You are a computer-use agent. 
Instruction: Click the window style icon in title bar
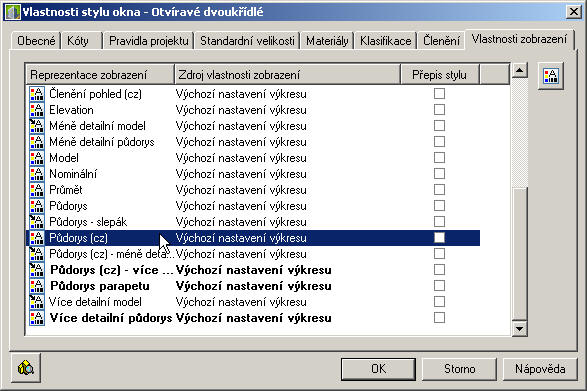tap(12, 12)
